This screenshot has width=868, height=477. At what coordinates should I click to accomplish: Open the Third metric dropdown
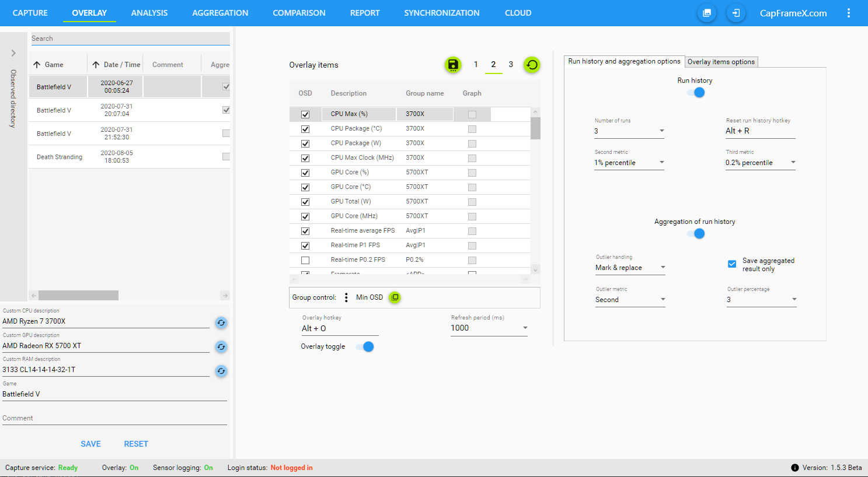point(761,163)
